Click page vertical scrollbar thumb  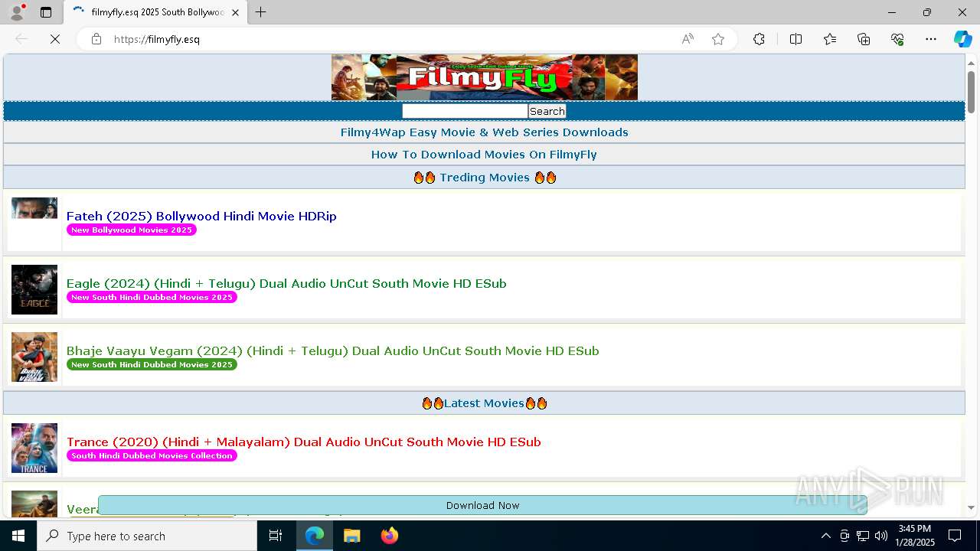tap(971, 92)
